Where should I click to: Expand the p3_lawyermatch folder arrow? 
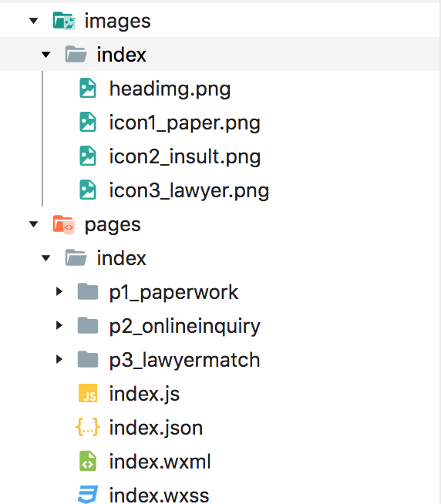click(x=59, y=359)
